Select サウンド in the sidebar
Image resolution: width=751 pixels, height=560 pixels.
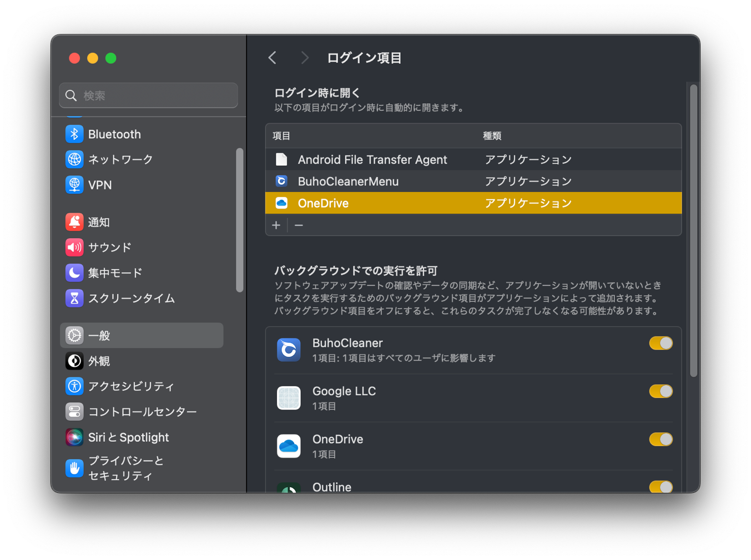pos(110,247)
